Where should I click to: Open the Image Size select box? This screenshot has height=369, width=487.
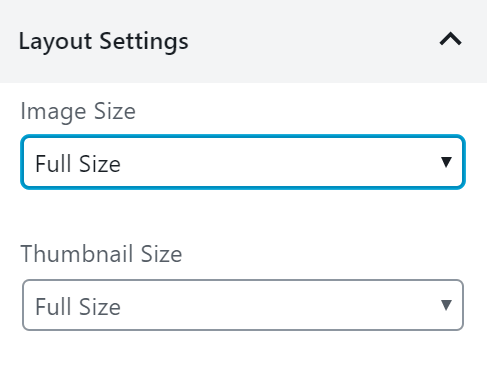coord(243,162)
